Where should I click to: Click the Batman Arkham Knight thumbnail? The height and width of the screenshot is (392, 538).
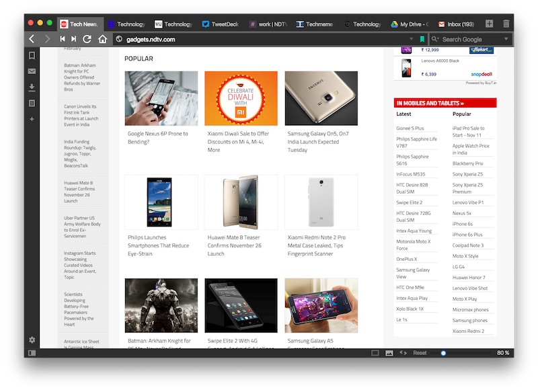(161, 305)
